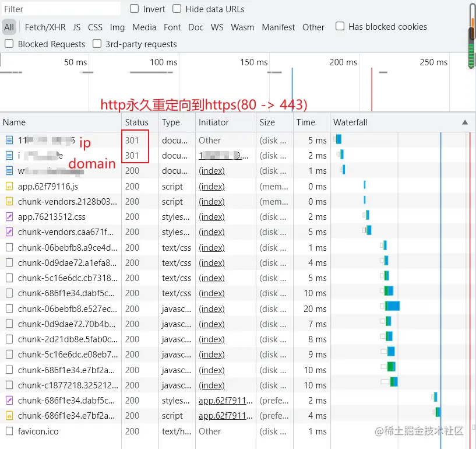Viewport: 476px width, 449px height.
Task: Select the All filter type
Action: coord(9,27)
